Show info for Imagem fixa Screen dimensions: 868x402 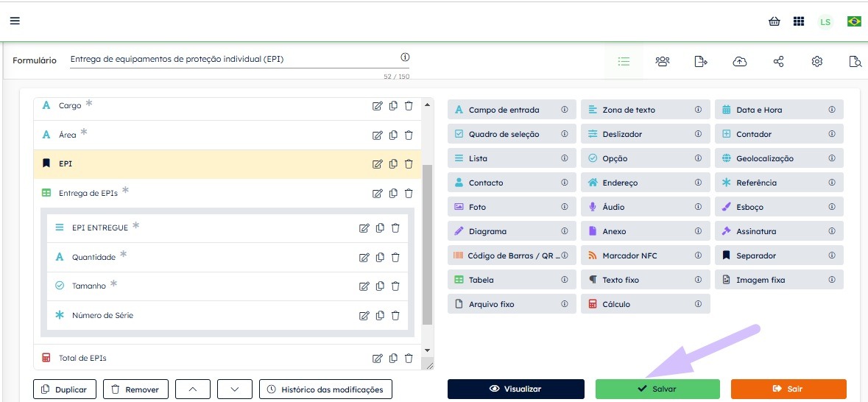click(831, 281)
